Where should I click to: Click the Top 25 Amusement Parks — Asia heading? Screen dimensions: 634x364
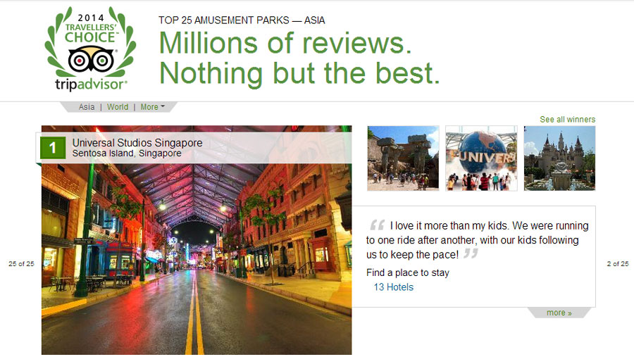pyautogui.click(x=242, y=20)
